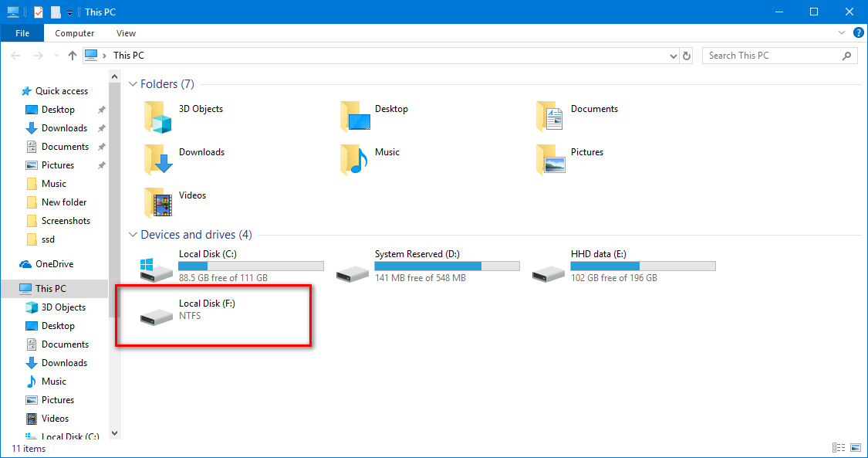Image resolution: width=868 pixels, height=458 pixels.
Task: Switch to Large icons view in status bar
Action: pyautogui.click(x=856, y=447)
